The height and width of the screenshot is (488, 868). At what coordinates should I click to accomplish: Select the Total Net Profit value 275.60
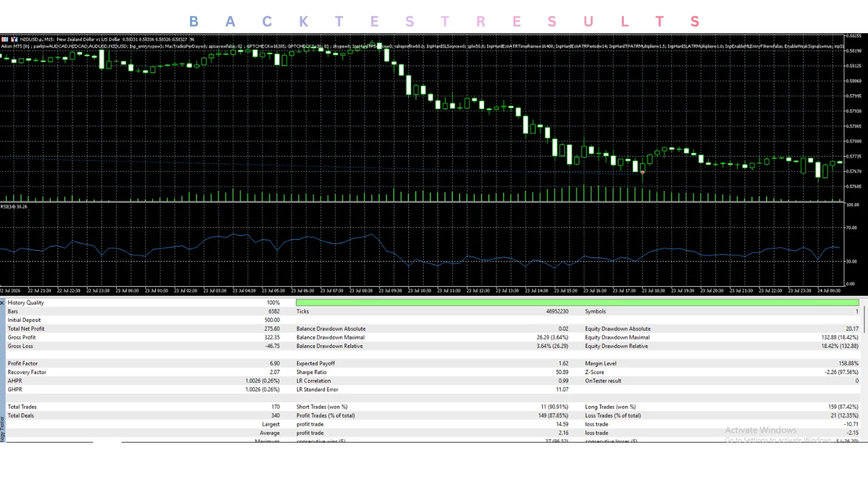[x=272, y=329]
